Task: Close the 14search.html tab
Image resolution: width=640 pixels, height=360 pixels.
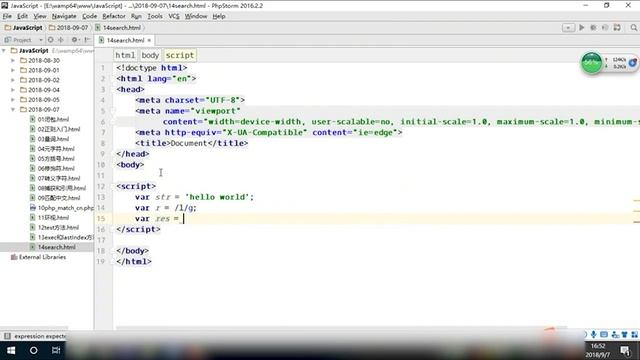Action: coord(149,40)
